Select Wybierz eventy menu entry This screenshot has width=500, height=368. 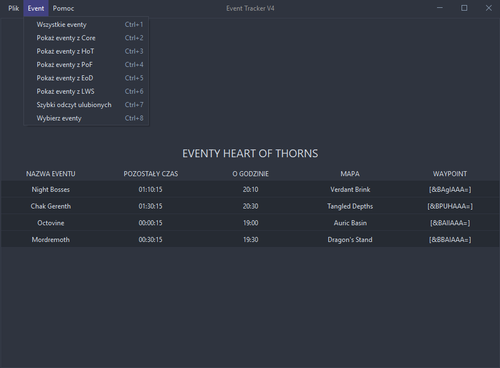click(x=86, y=118)
